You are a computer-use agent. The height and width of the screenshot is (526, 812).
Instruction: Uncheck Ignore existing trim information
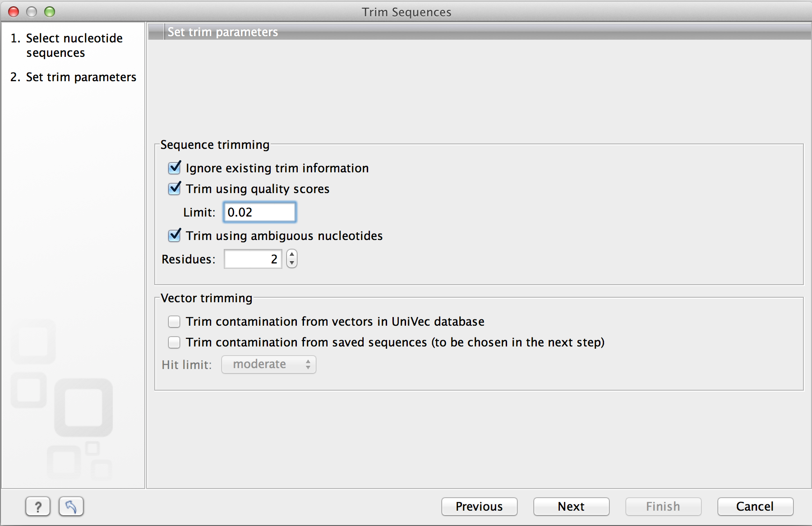click(x=175, y=168)
